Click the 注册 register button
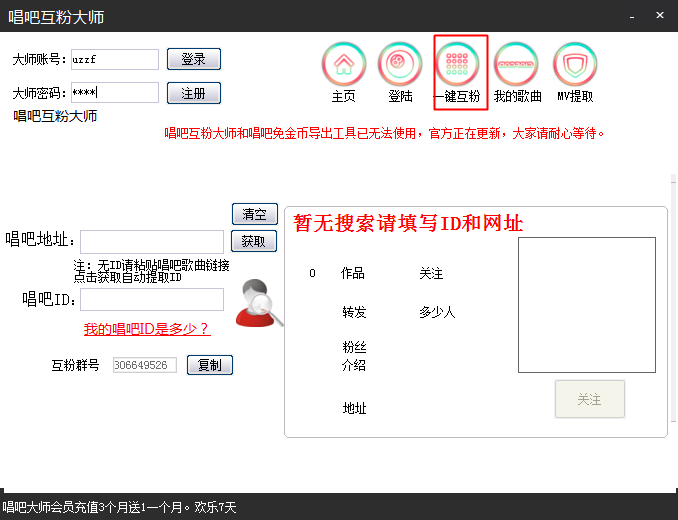678x520 pixels. click(x=194, y=93)
